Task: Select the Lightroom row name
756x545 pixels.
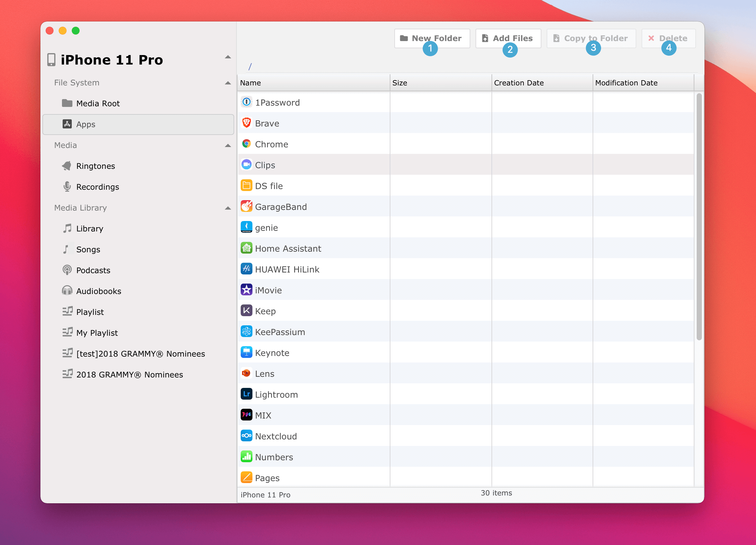Action: click(x=276, y=394)
